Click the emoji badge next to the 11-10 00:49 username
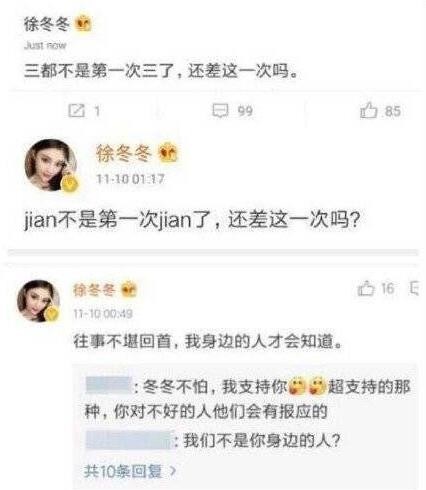 (x=129, y=289)
